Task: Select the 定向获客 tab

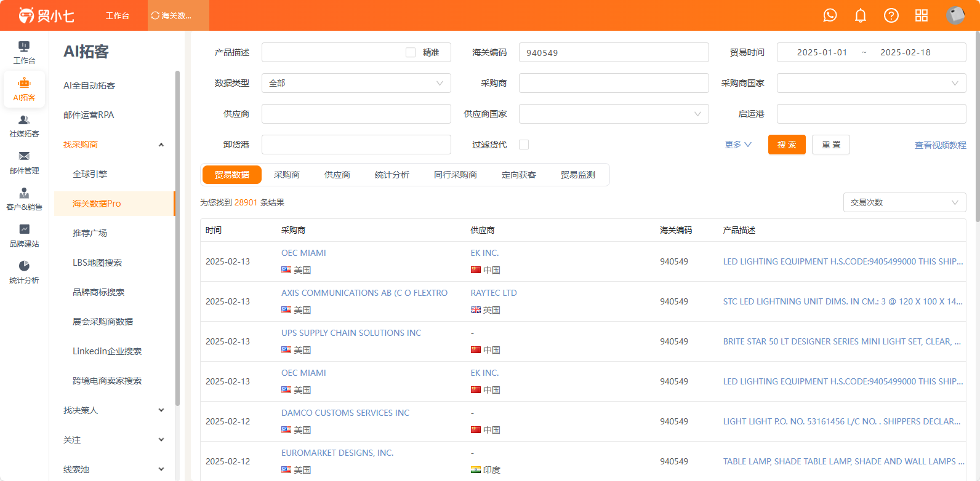Action: (519, 175)
